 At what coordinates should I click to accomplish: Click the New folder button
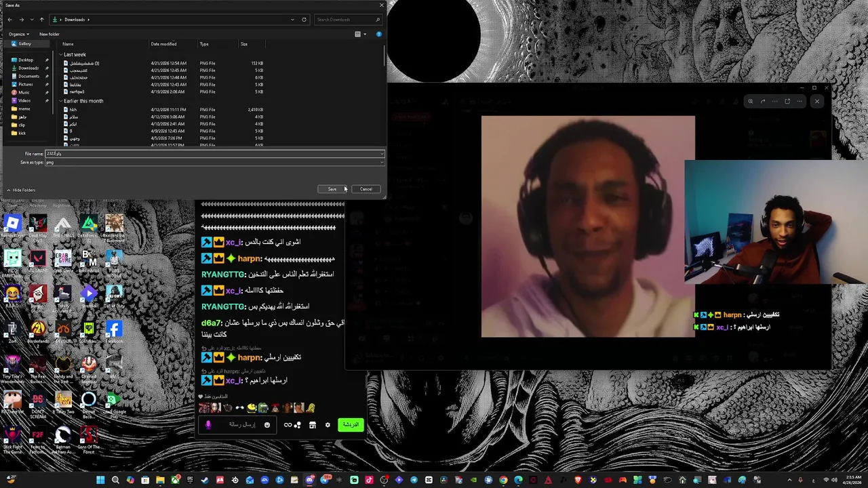click(49, 34)
